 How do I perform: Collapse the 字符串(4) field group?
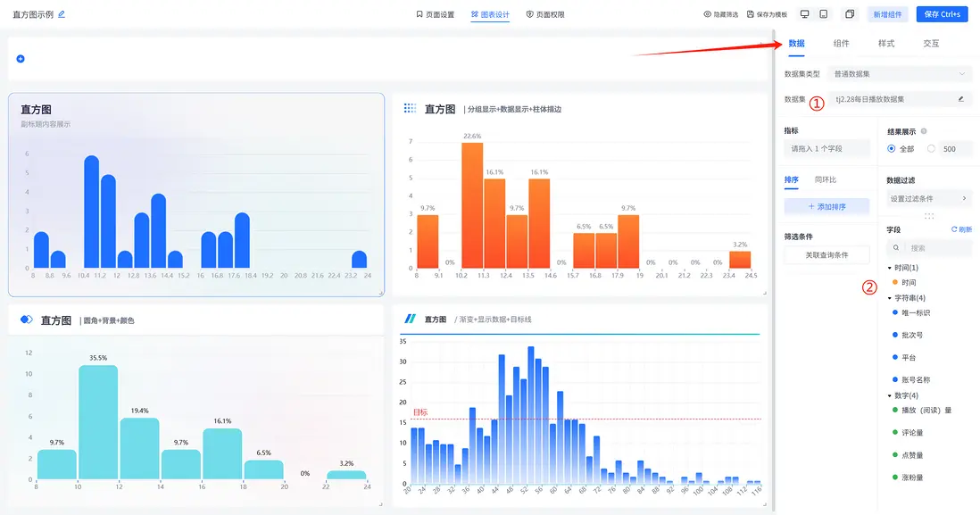point(890,298)
